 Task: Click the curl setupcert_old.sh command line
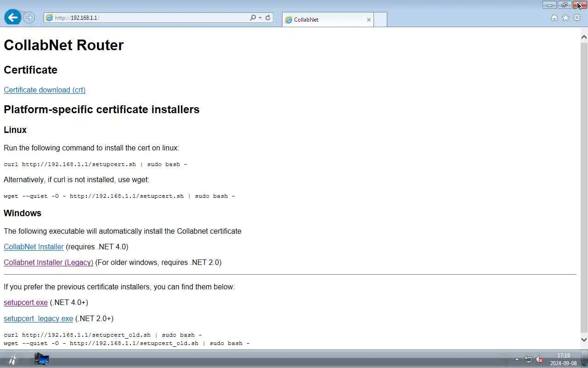(103, 335)
